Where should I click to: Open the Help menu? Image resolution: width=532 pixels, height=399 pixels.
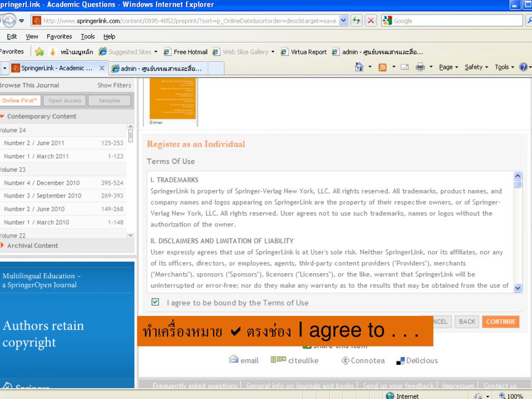click(x=109, y=36)
